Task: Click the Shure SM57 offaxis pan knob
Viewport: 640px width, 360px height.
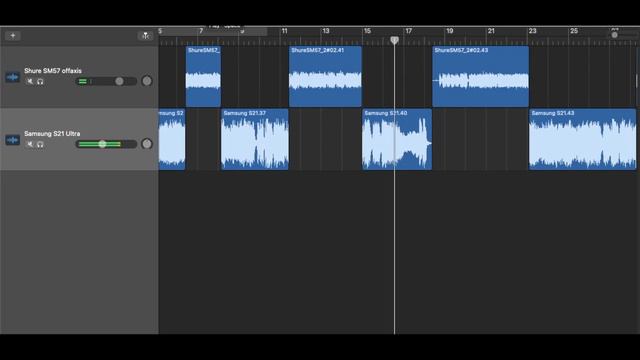Action: click(x=147, y=81)
